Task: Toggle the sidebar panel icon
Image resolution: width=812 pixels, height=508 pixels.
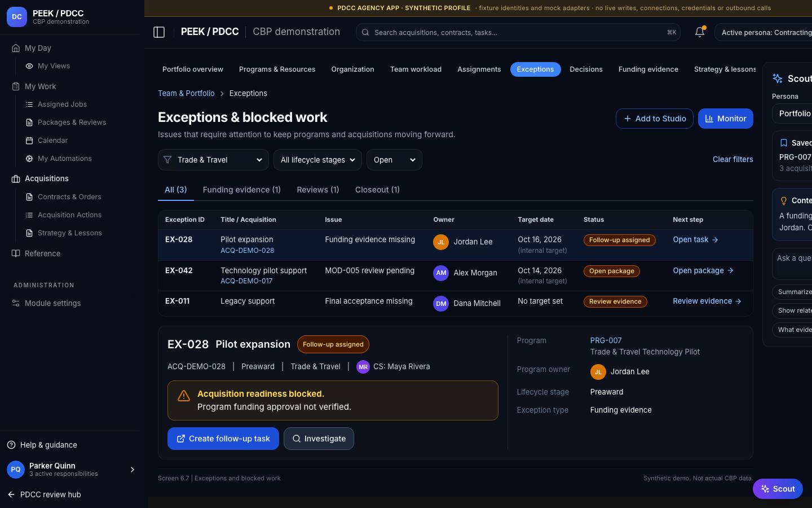Action: [159, 32]
